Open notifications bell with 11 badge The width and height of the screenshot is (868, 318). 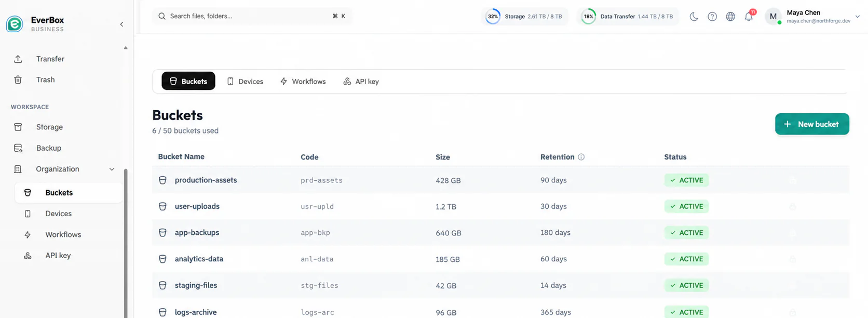(749, 16)
